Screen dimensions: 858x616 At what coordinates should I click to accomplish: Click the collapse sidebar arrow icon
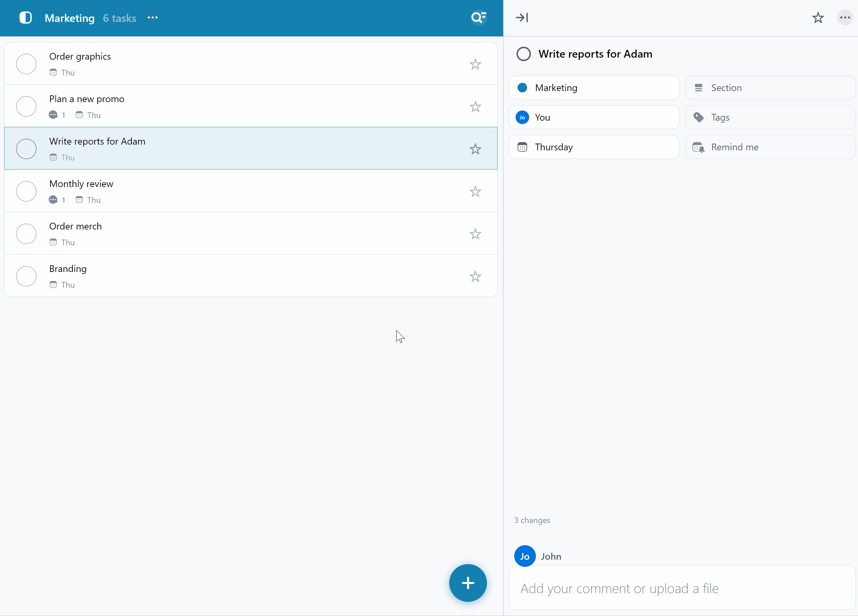tap(522, 18)
